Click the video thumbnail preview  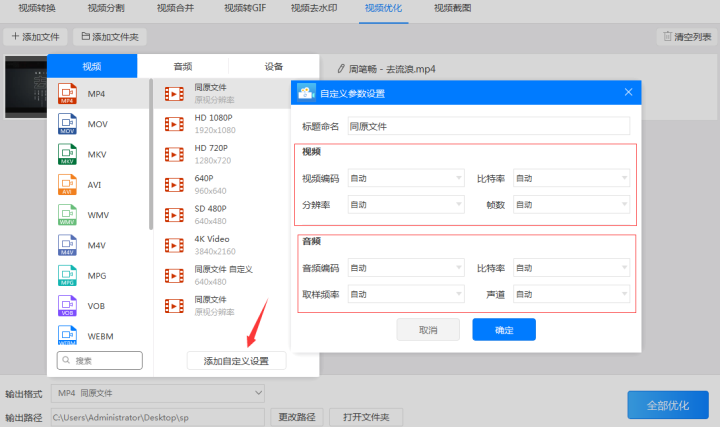tap(26, 87)
